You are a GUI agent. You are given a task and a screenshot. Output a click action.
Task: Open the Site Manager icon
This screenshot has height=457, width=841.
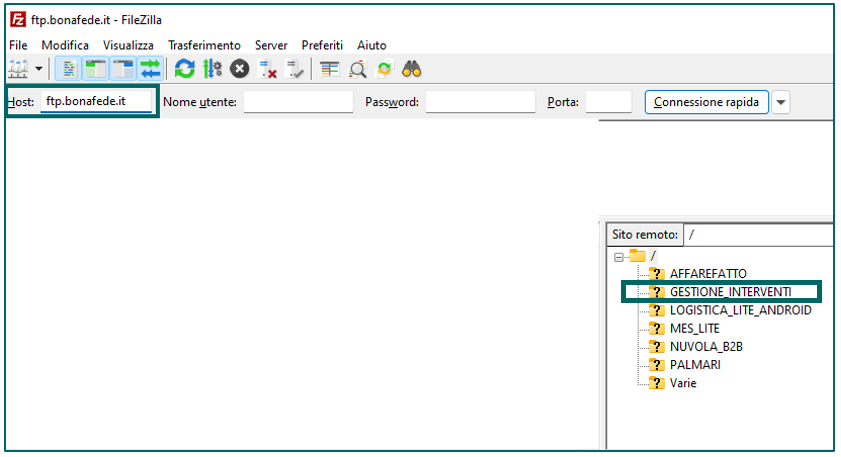[18, 69]
